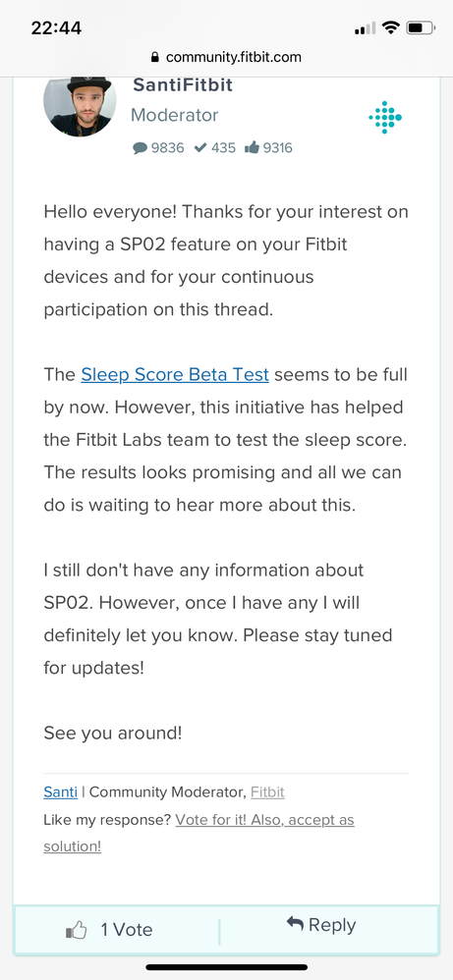Open the SantiFitbit username link

[x=183, y=85]
